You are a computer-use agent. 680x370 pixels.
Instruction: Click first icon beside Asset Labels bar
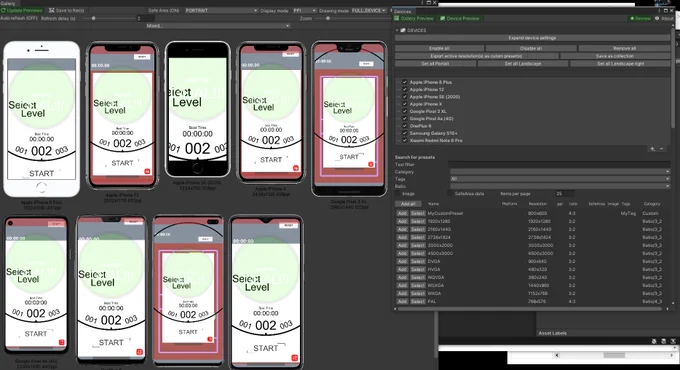click(x=654, y=341)
